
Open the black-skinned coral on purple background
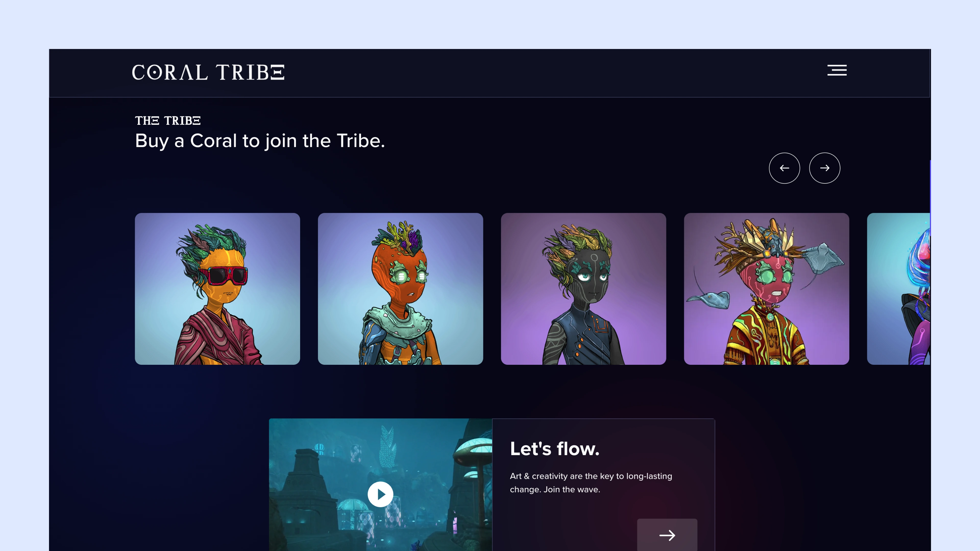click(x=583, y=289)
